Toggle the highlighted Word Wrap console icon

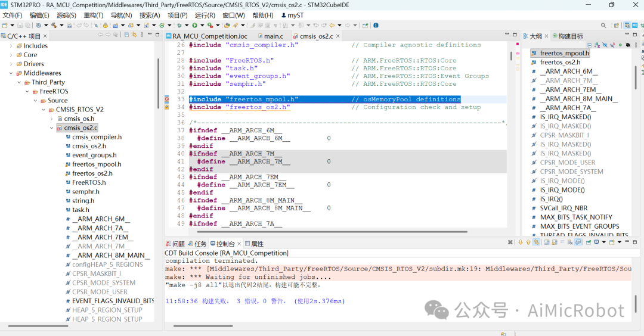(x=578, y=242)
